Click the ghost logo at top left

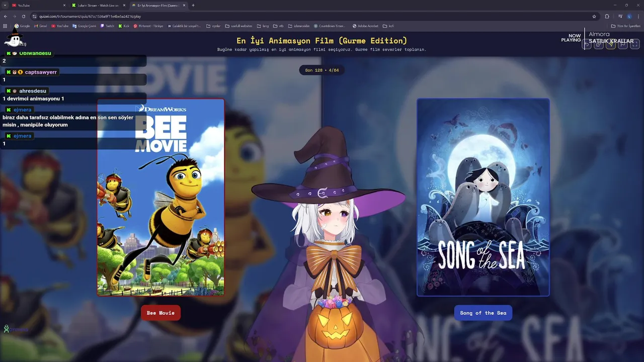pos(15,38)
